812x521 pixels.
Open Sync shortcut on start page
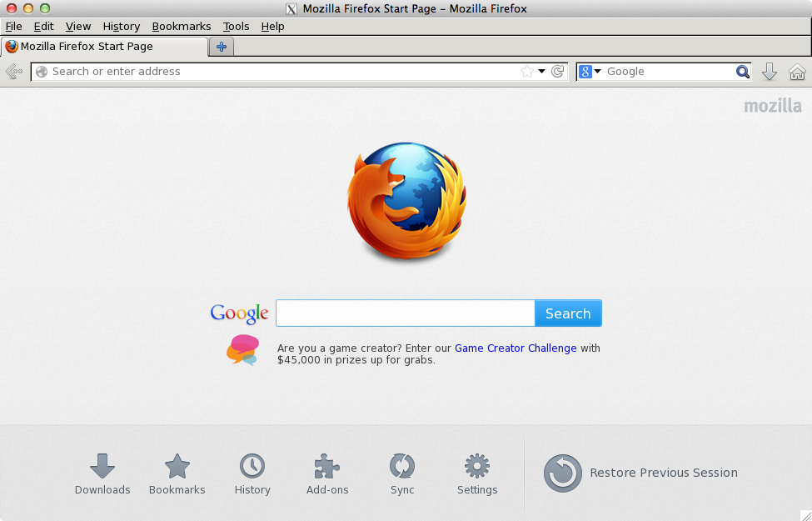[402, 474]
